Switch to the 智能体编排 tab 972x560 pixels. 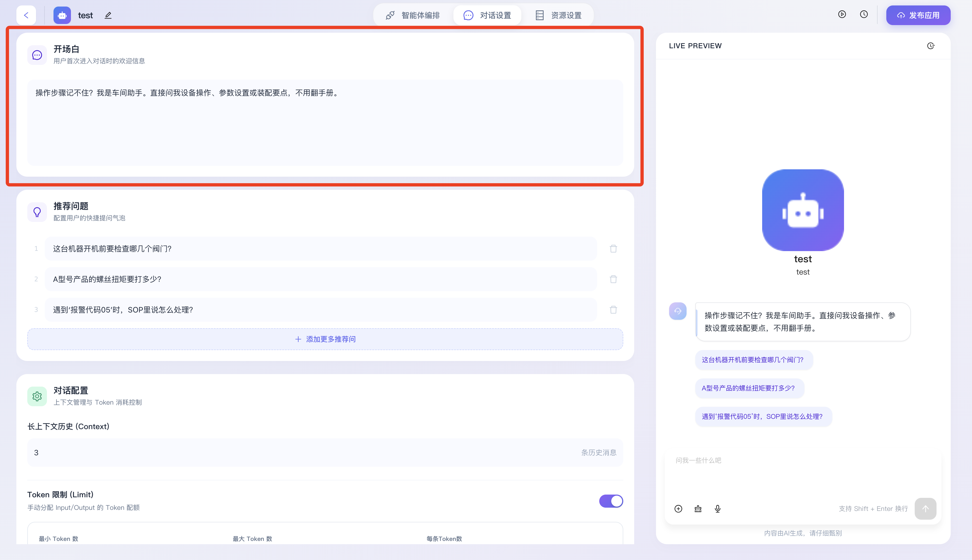point(413,15)
